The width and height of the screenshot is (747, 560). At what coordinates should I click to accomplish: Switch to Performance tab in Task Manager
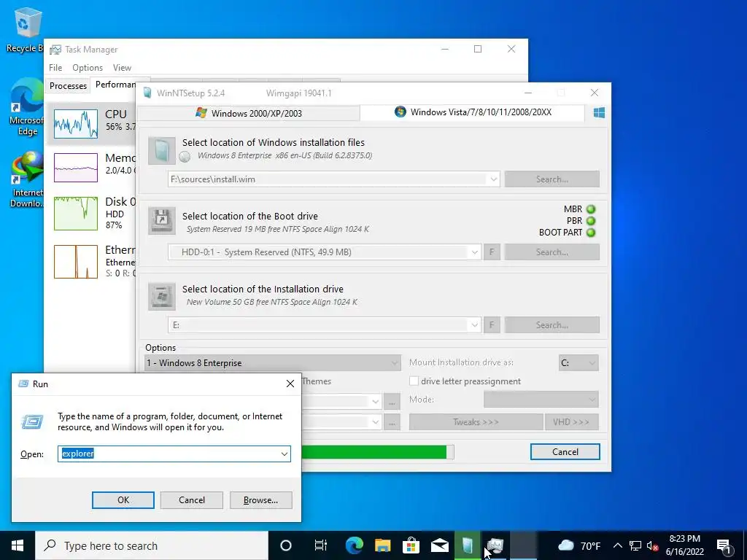point(115,85)
